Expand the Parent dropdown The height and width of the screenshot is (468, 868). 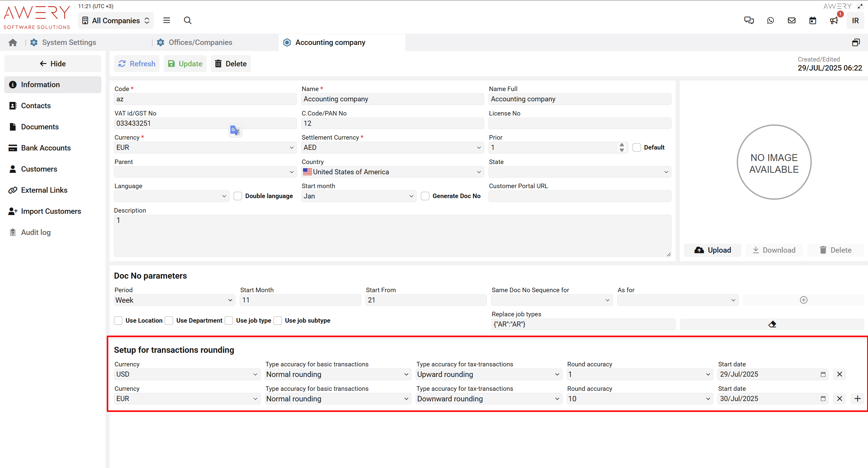point(205,172)
